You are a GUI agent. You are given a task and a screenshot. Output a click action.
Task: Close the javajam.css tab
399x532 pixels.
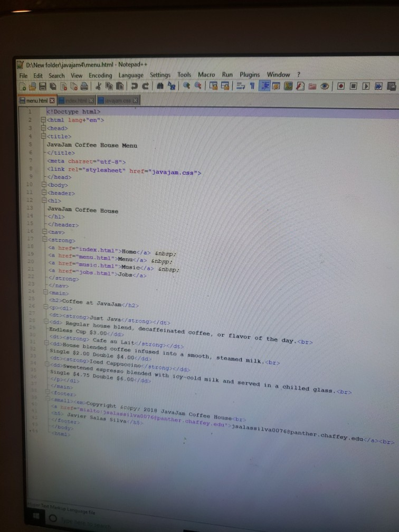point(135,100)
